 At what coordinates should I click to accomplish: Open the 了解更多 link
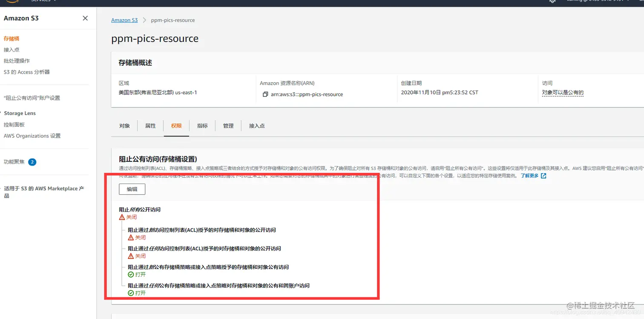(x=529, y=175)
